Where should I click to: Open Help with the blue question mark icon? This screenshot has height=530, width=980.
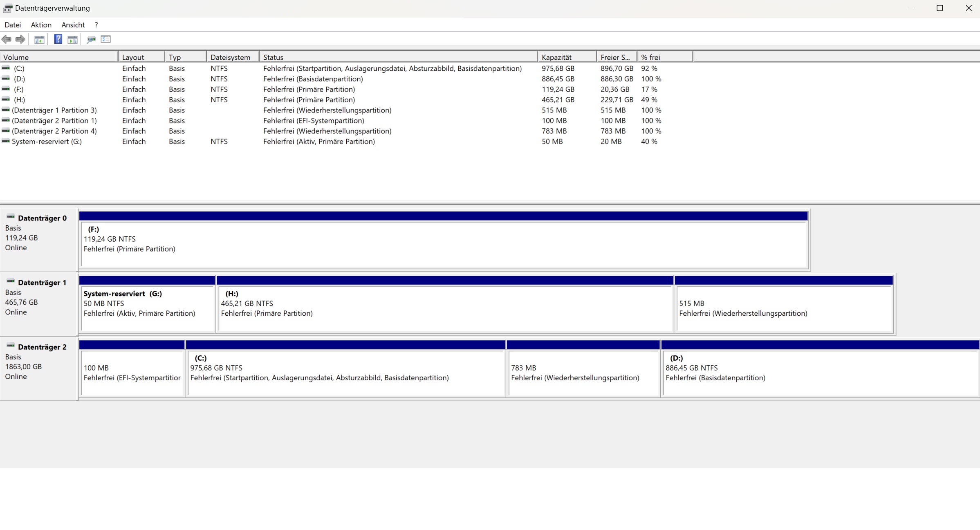[x=58, y=39]
